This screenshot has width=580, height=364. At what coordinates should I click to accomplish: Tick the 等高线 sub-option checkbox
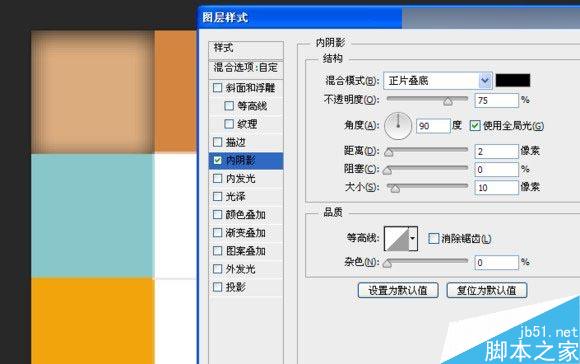229,106
